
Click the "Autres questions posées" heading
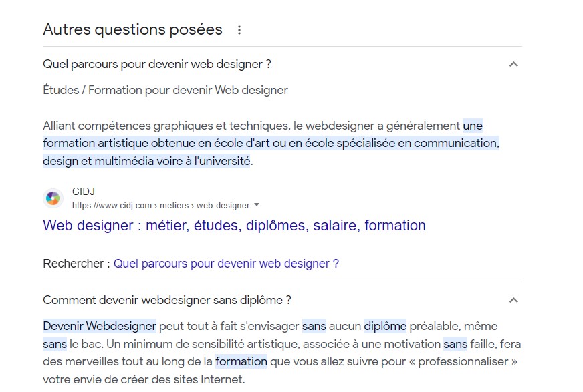pyautogui.click(x=132, y=30)
